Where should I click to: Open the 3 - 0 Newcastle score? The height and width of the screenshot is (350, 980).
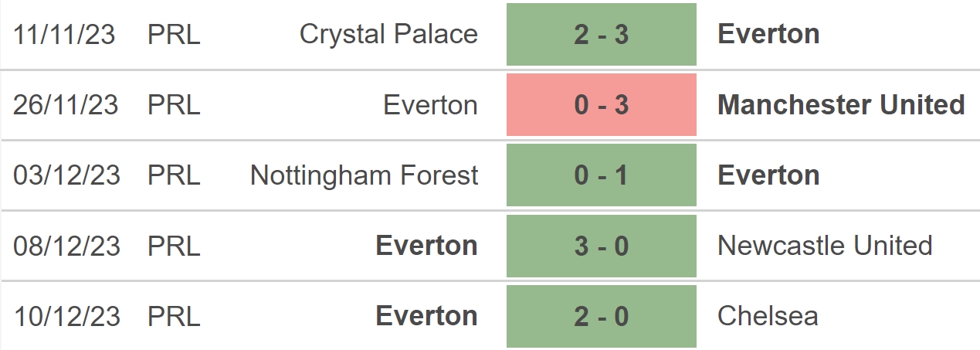pos(601,246)
